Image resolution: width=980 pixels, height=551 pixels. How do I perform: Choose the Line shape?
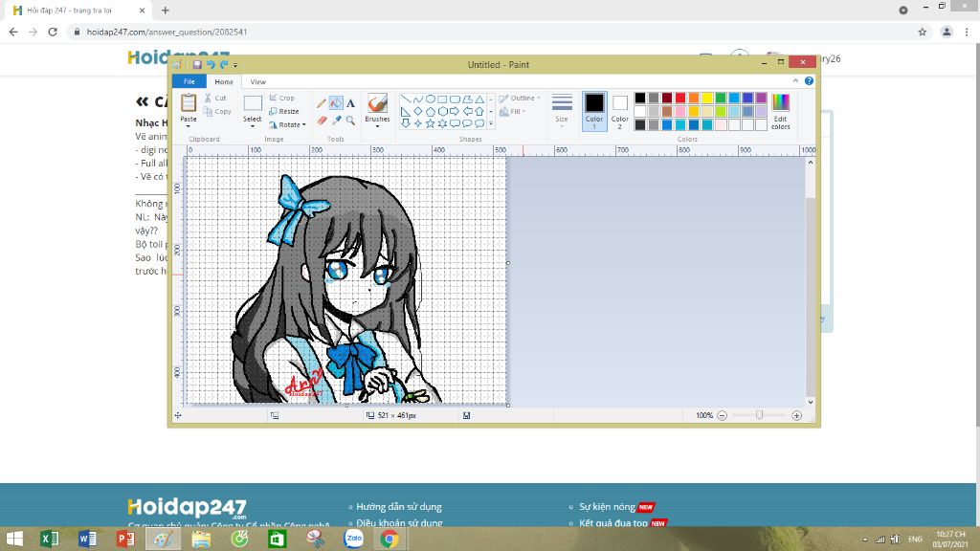pyautogui.click(x=406, y=99)
